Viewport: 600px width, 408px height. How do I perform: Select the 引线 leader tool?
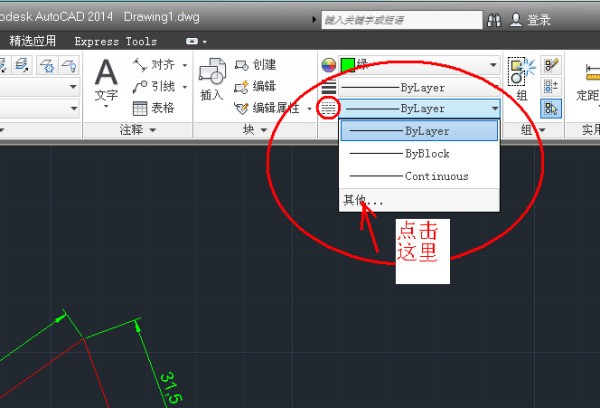(154, 87)
